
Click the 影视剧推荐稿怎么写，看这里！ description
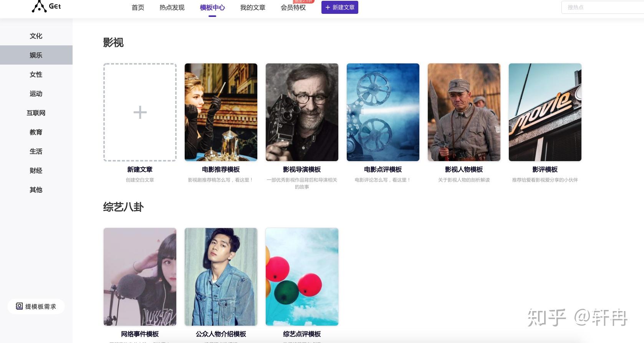(221, 180)
